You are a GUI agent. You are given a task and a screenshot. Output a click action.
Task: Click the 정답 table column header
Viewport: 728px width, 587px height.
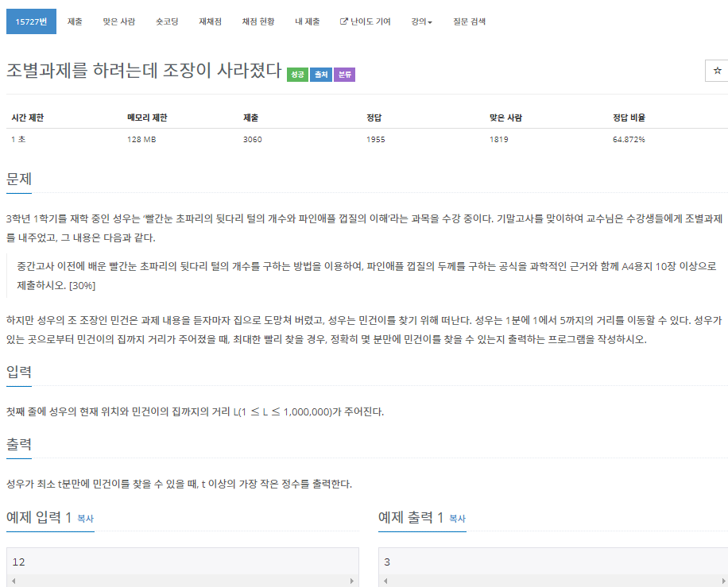coord(374,118)
